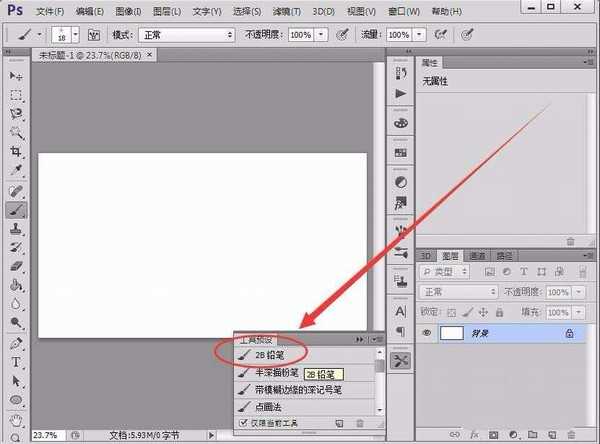This screenshot has height=444, width=600.
Task: Open the 文件(F) menu
Action: pyautogui.click(x=50, y=13)
